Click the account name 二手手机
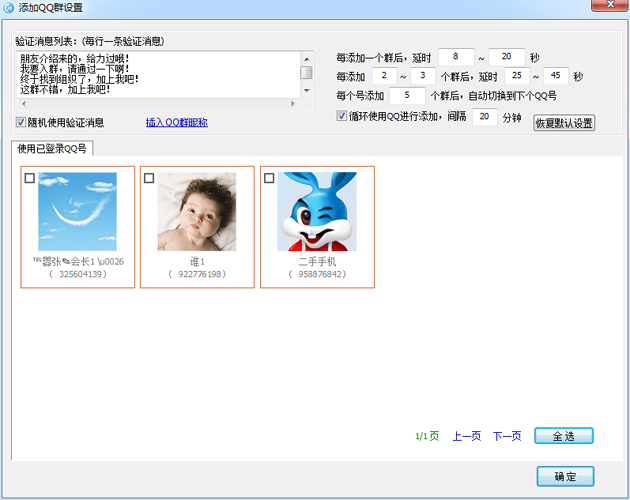This screenshot has width=630, height=500. point(317,262)
